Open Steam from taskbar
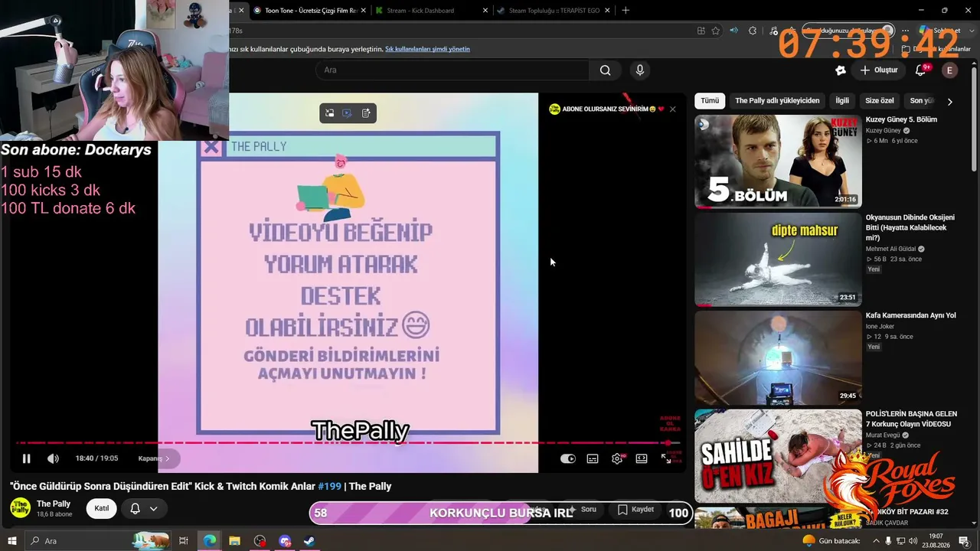980x551 pixels. 309,541
